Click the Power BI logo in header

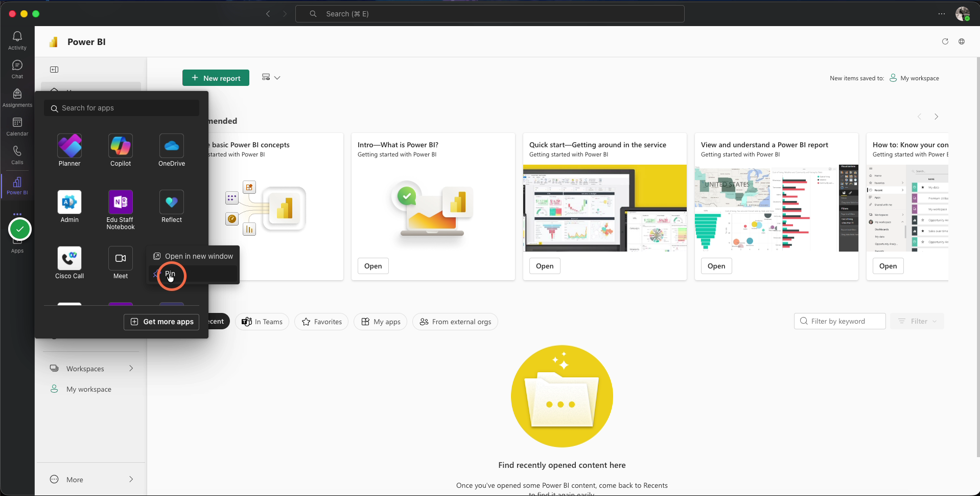coord(54,42)
